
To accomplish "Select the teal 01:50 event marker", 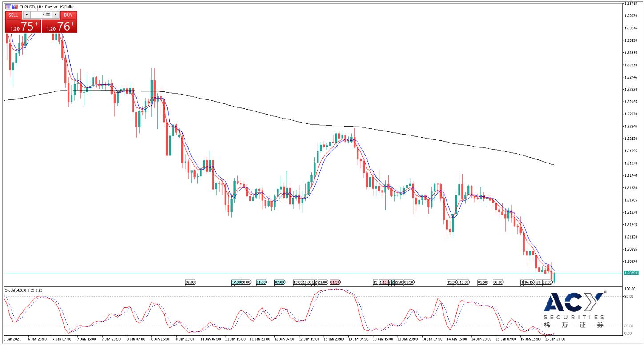I will pos(262,282).
